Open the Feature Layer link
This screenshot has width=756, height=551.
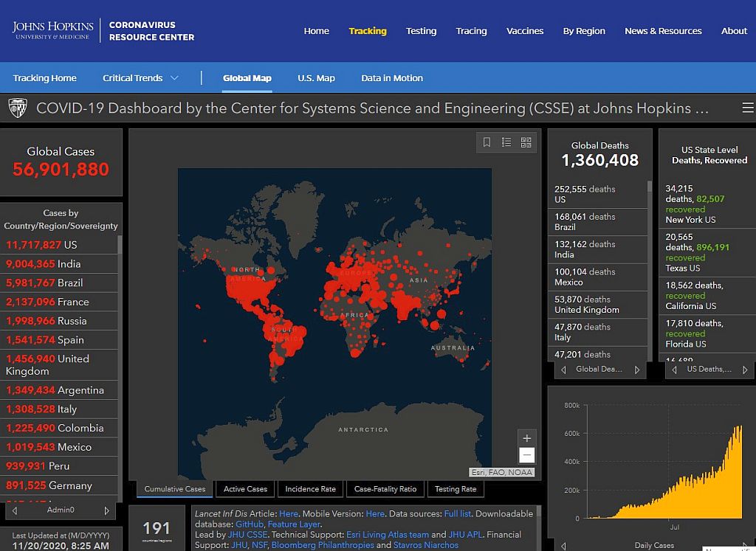(294, 524)
